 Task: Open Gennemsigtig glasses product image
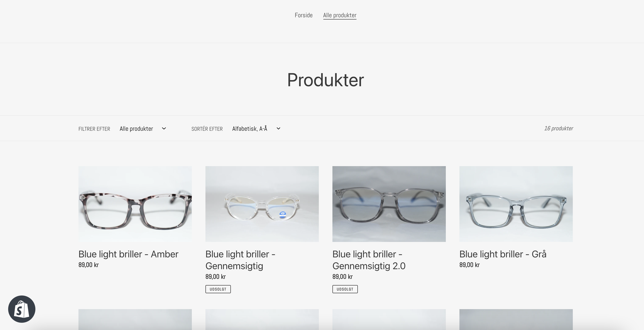tap(262, 204)
